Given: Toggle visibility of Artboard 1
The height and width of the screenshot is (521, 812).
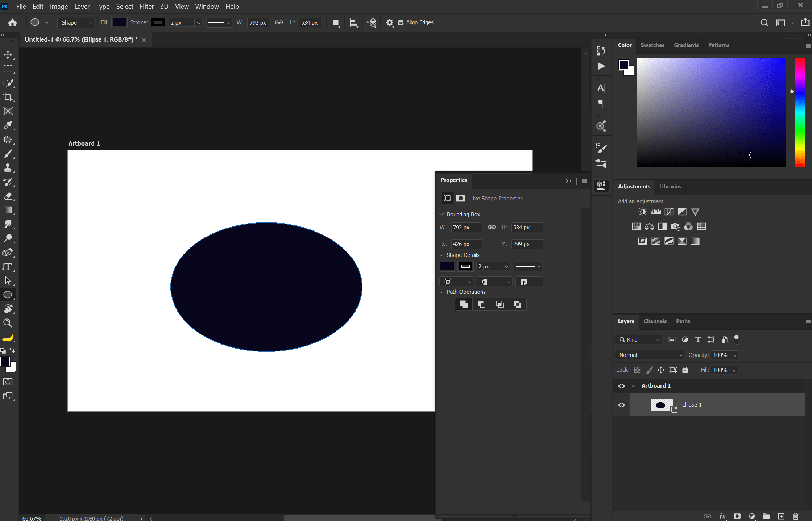Looking at the screenshot, I should pyautogui.click(x=622, y=385).
